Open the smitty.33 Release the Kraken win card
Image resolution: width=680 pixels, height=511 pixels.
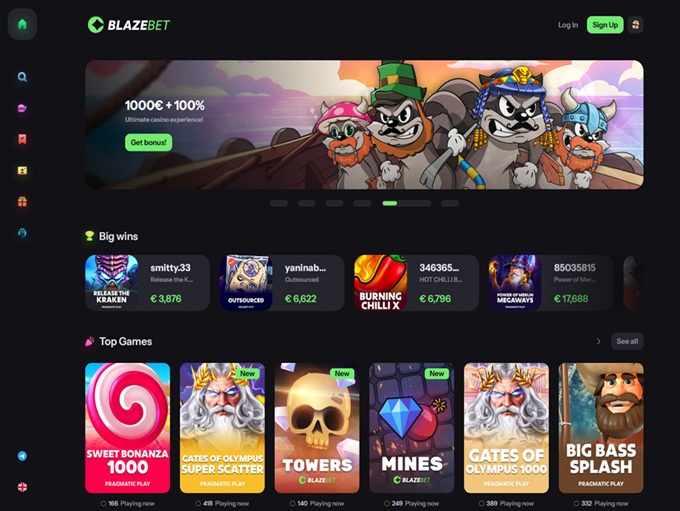click(x=147, y=283)
